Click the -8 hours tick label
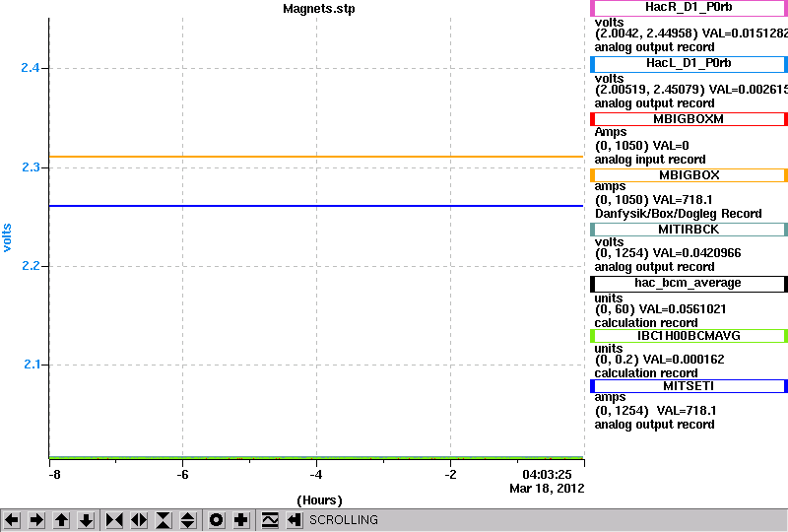 [54, 475]
